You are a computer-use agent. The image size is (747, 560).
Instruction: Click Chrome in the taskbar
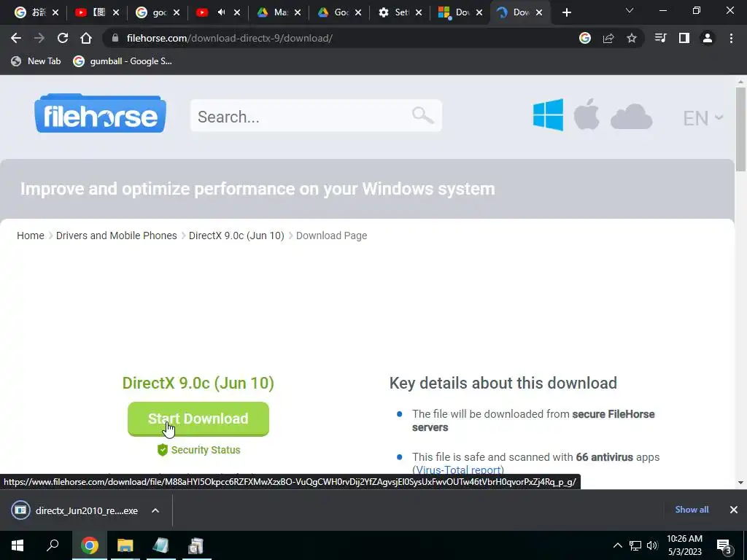90,545
